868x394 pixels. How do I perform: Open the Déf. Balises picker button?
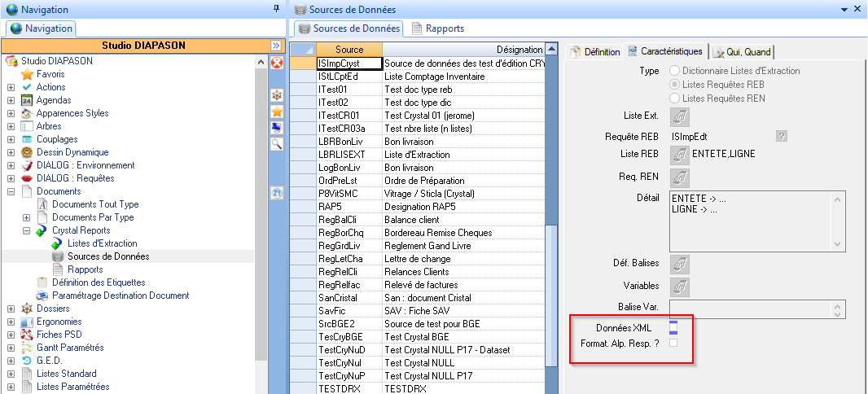tap(678, 264)
